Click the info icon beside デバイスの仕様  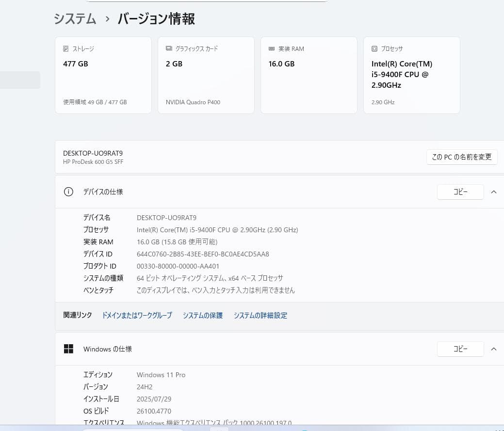point(68,192)
